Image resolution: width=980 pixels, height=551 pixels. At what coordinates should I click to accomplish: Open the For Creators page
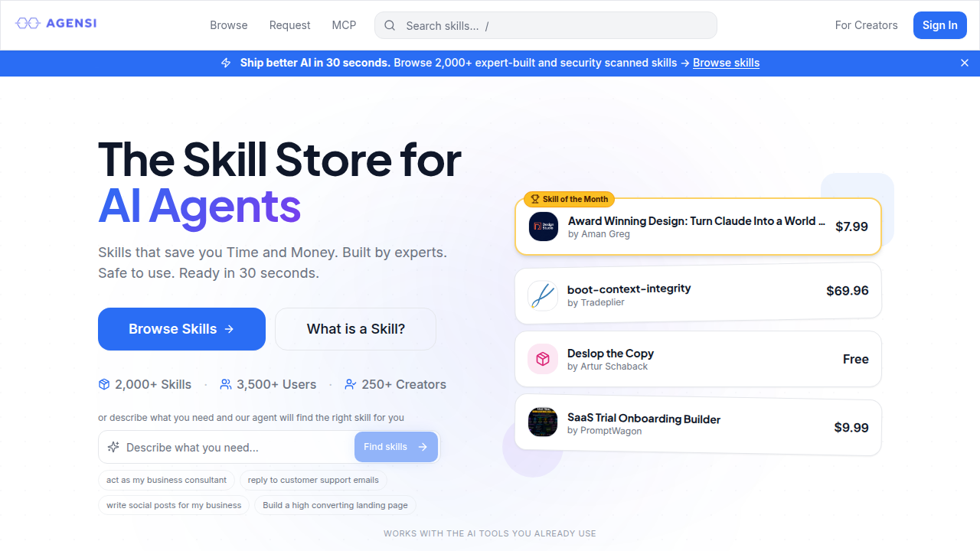pyautogui.click(x=866, y=25)
